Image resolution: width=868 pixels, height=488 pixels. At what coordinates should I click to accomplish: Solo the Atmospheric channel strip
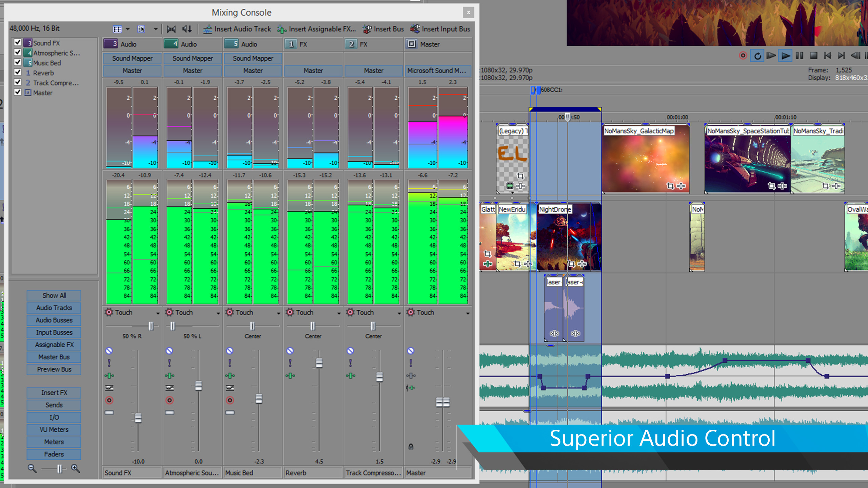pos(170,363)
